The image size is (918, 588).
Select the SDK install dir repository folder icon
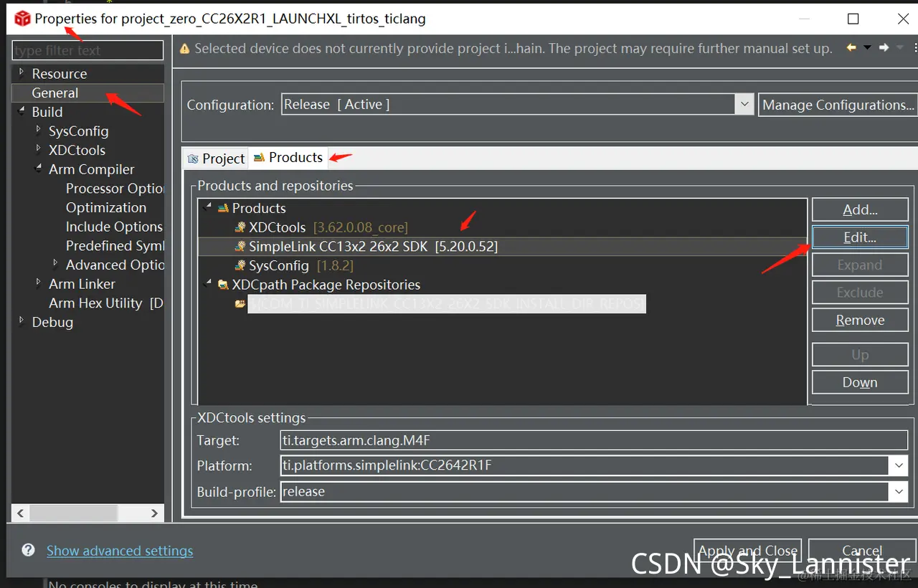pos(240,304)
